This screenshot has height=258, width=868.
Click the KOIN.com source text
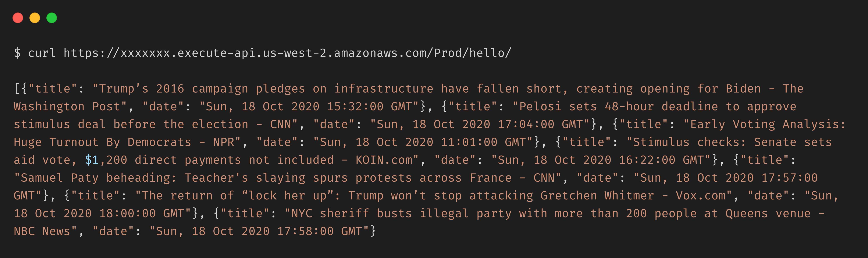tap(384, 160)
